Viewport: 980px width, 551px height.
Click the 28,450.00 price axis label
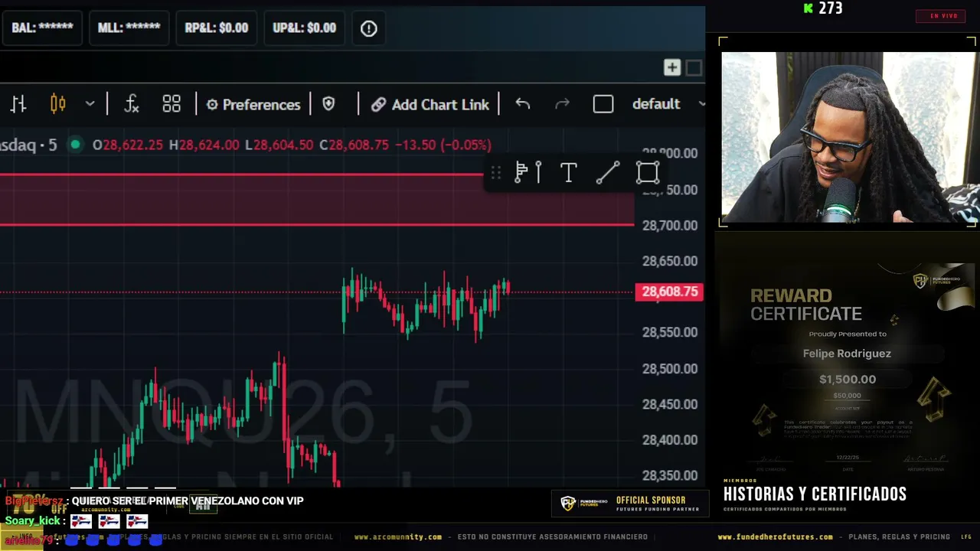point(670,404)
